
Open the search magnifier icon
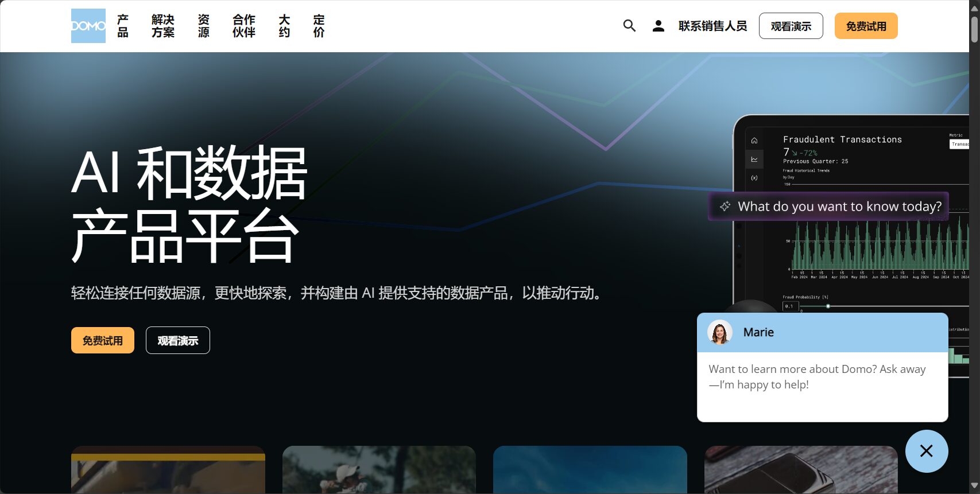(629, 26)
